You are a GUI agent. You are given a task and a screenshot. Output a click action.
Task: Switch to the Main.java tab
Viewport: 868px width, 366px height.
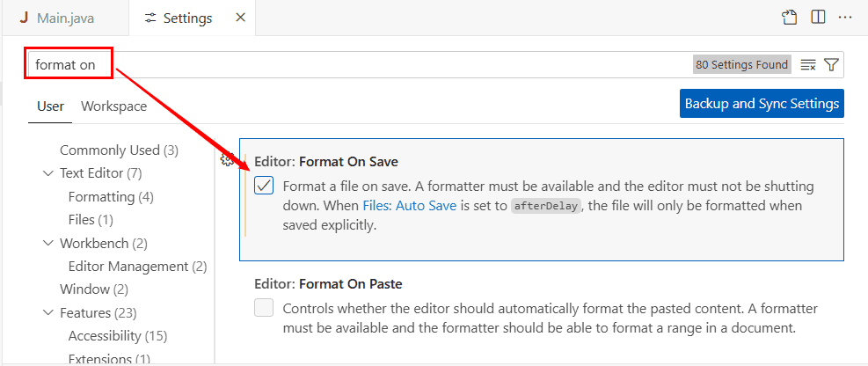(65, 18)
